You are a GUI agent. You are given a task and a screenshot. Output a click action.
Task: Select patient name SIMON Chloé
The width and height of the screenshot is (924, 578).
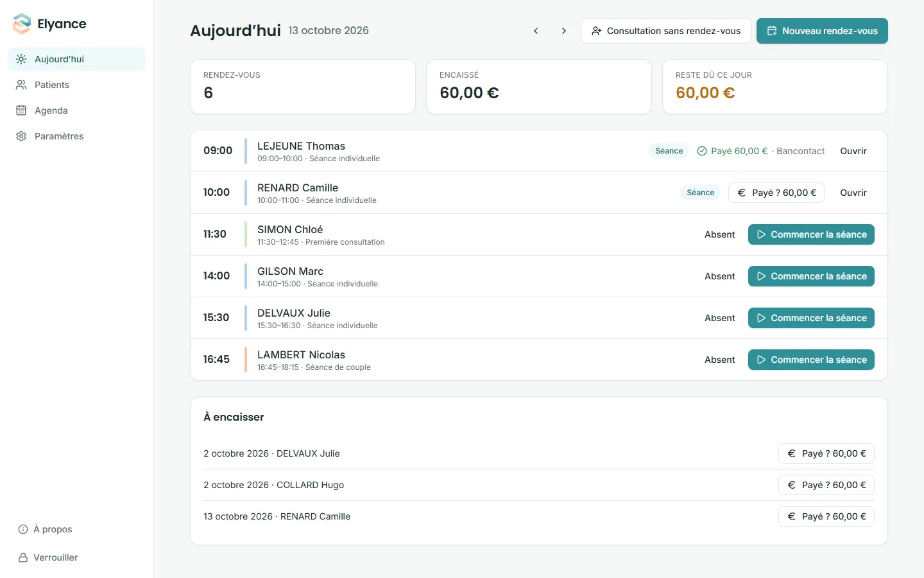click(290, 229)
